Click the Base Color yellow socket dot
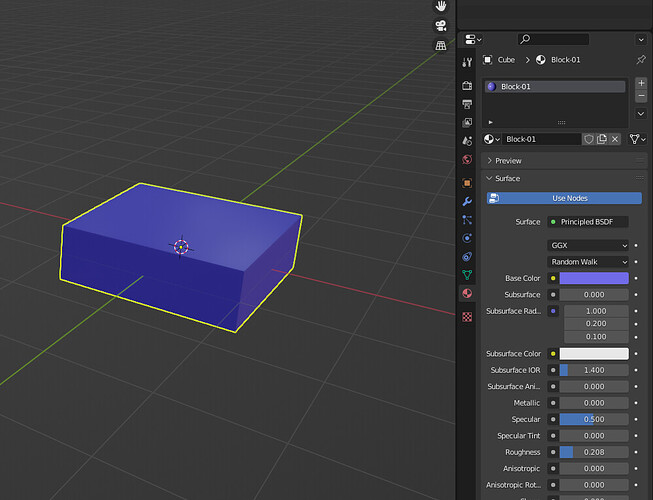 [553, 278]
